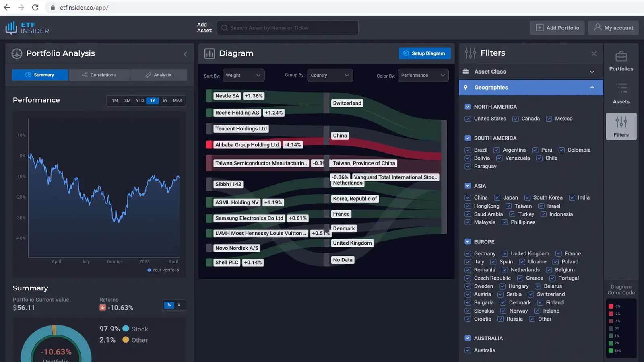Toggle the AUSTRALIA region checkbox
Viewport: 644px width, 362px height.
(468, 338)
